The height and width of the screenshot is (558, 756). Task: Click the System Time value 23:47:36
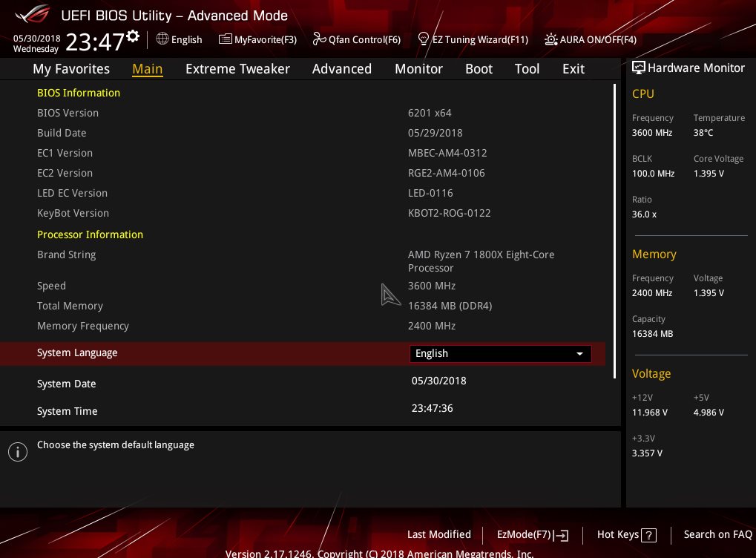pos(432,408)
